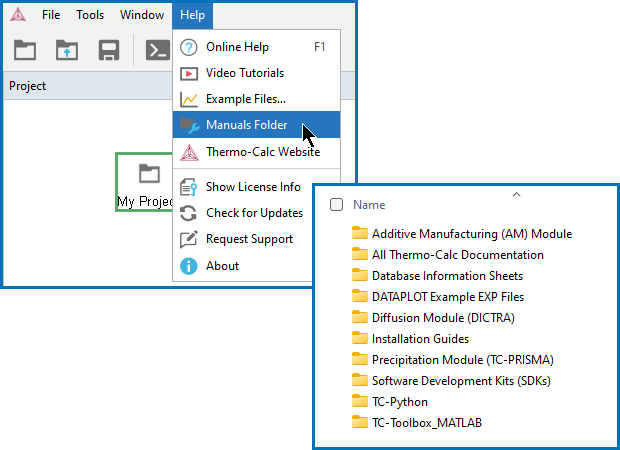The image size is (620, 450).
Task: Click the Check for Updates refresh icon
Action: tap(188, 213)
